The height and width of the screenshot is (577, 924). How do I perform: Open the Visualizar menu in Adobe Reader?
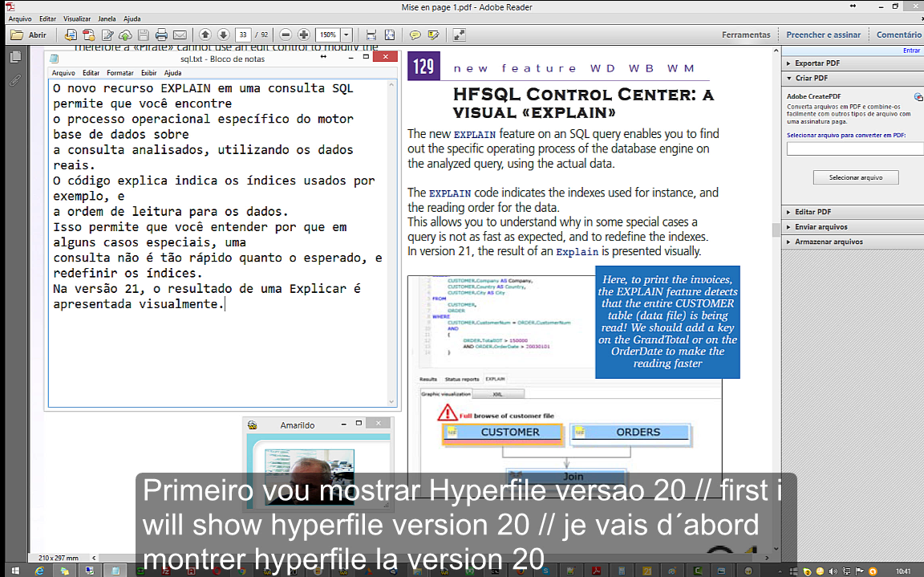click(x=77, y=19)
